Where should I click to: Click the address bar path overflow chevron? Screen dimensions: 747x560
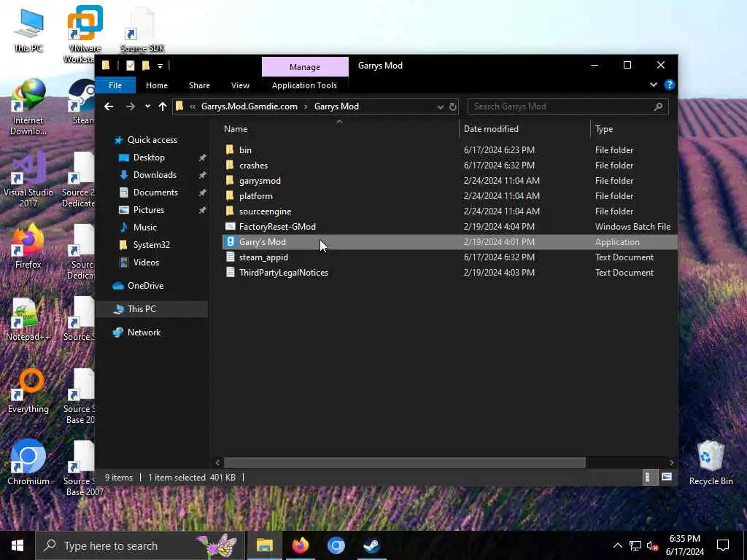(193, 106)
